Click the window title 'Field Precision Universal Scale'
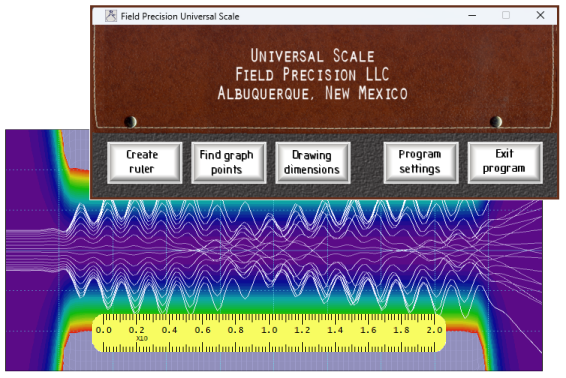 pyautogui.click(x=180, y=16)
